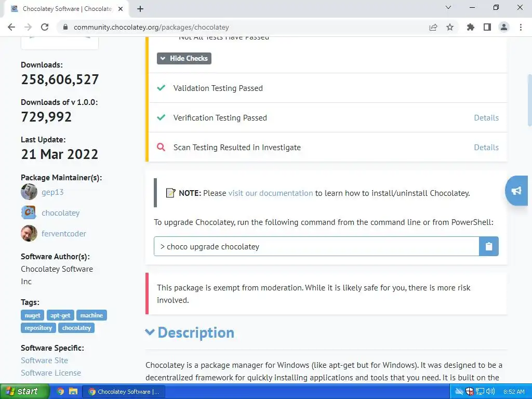The width and height of the screenshot is (532, 399).
Task: Open the Windows Start menu
Action: pyautogui.click(x=24, y=391)
